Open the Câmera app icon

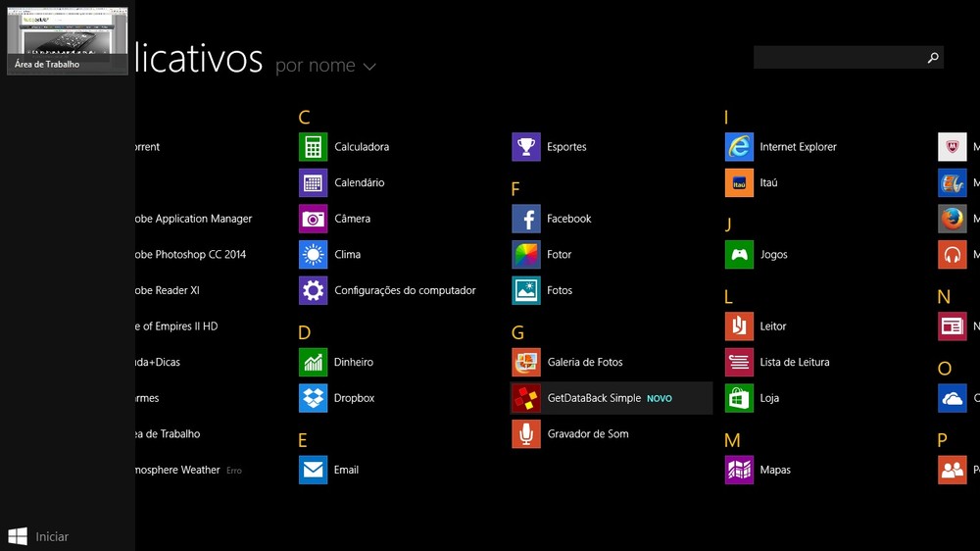313,219
